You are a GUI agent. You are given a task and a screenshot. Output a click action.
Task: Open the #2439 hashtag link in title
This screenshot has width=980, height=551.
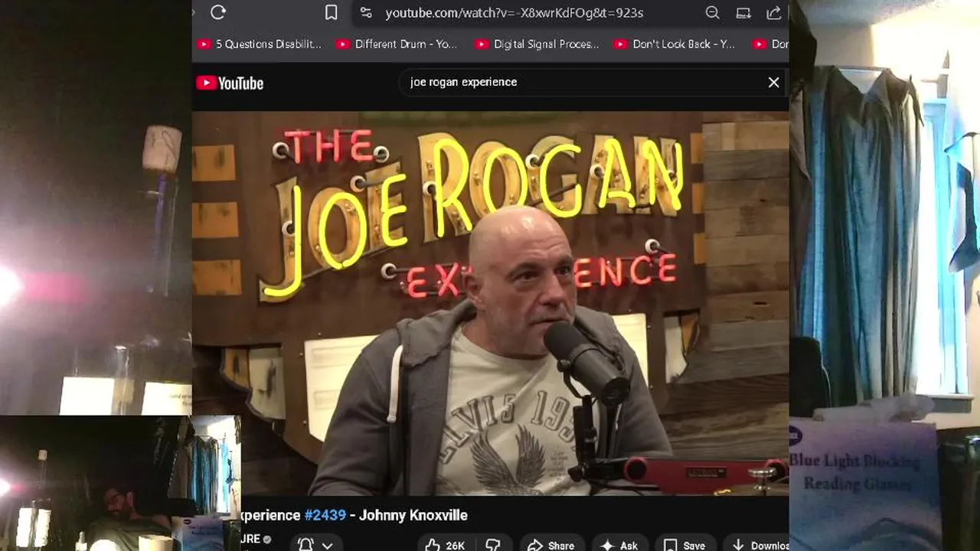tap(325, 515)
